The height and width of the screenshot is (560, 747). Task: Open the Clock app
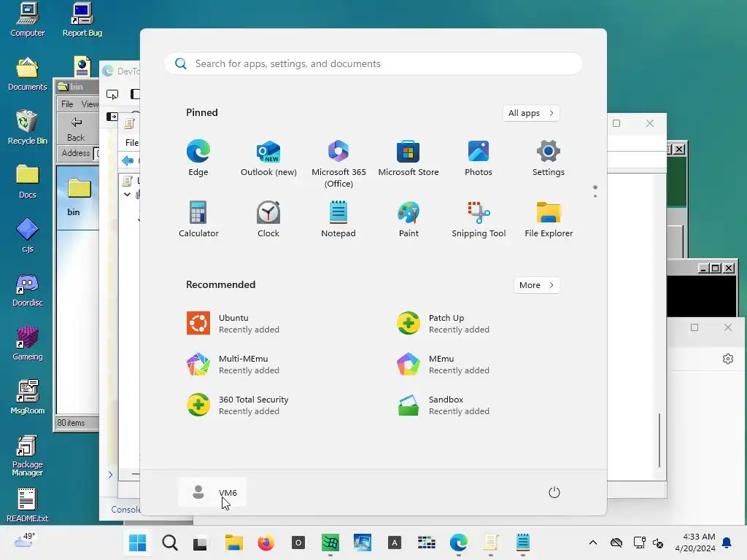[x=268, y=219]
